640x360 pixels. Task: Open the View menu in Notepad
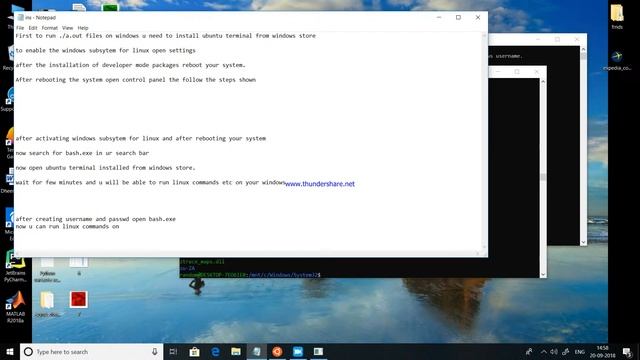tap(67, 28)
